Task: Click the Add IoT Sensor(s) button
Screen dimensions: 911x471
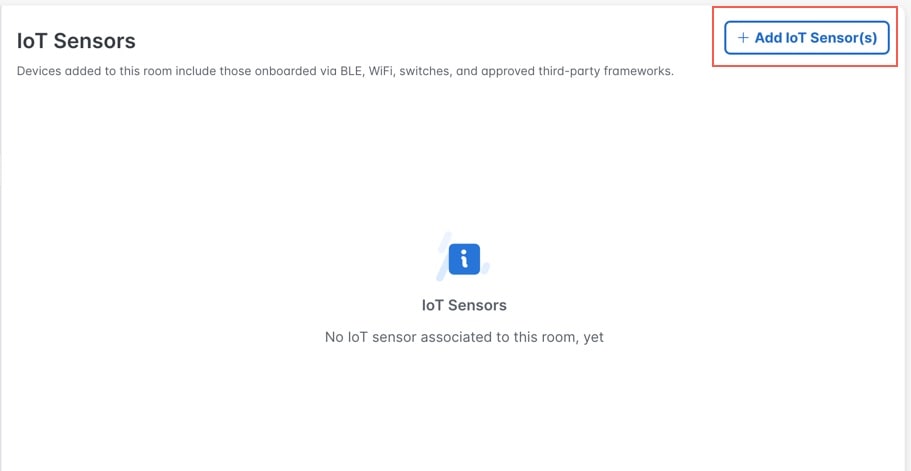Action: pyautogui.click(x=806, y=38)
